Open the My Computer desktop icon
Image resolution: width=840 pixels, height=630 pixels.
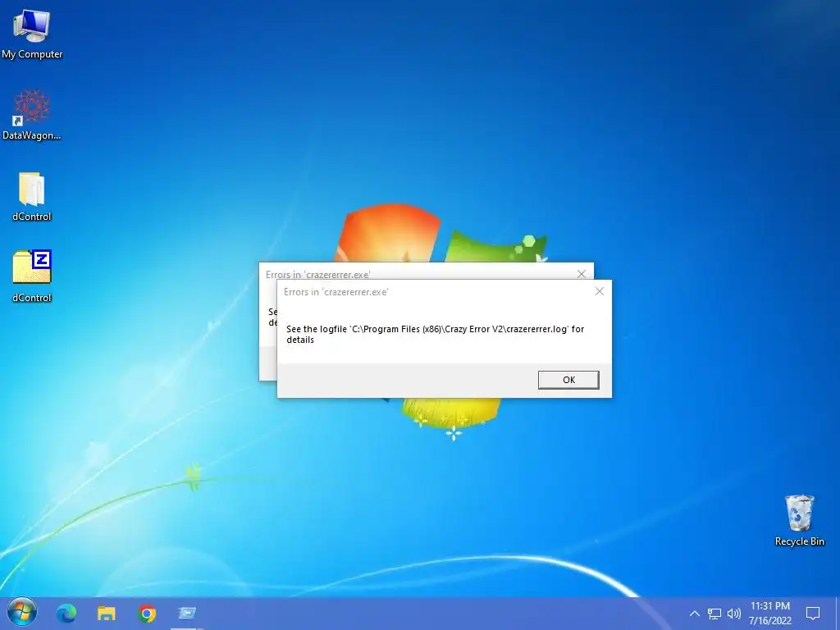32,34
